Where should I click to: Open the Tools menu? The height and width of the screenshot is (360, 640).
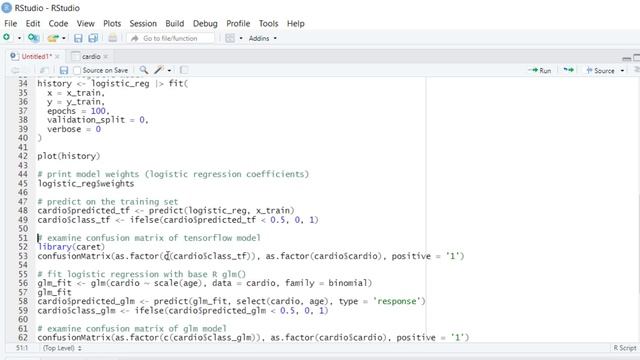click(x=268, y=24)
